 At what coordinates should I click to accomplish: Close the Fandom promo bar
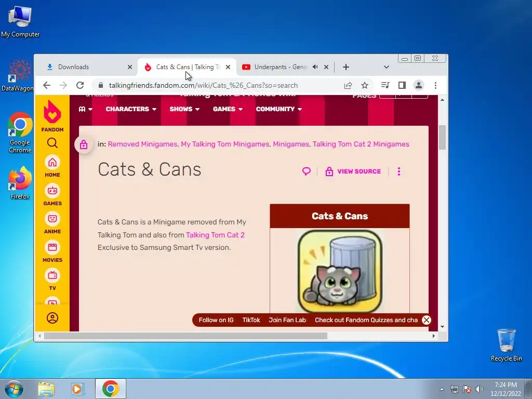point(427,320)
